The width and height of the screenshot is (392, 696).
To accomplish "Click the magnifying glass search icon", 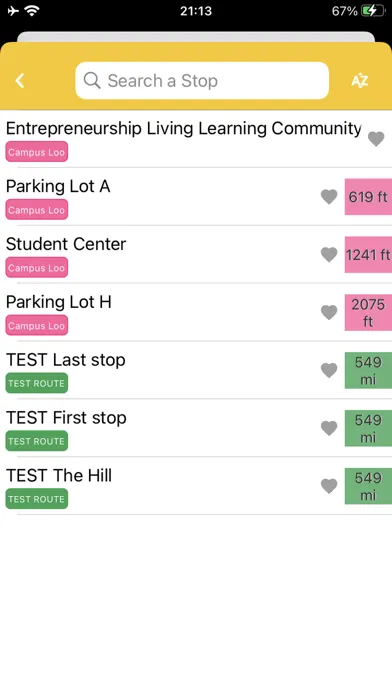I will (x=92, y=80).
